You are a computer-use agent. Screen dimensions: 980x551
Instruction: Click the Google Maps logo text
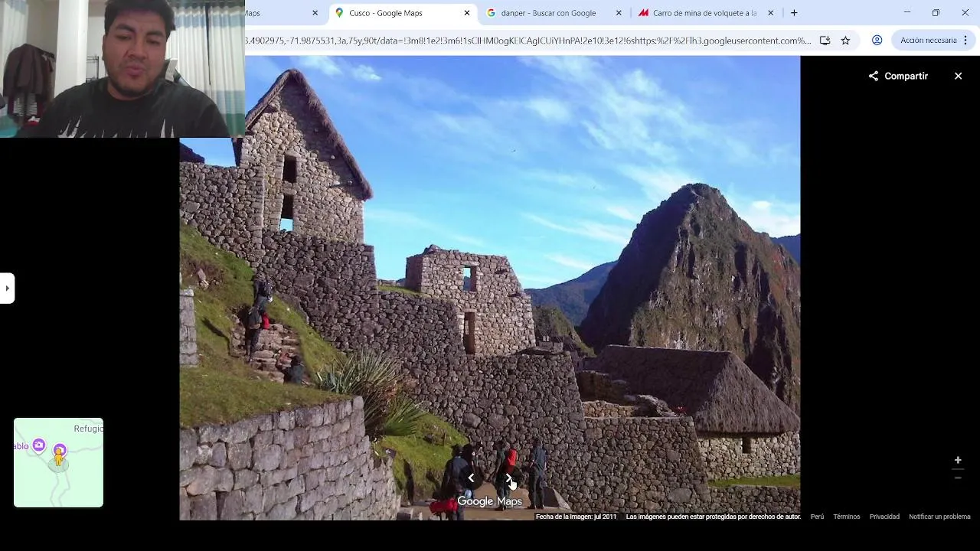[489, 501]
